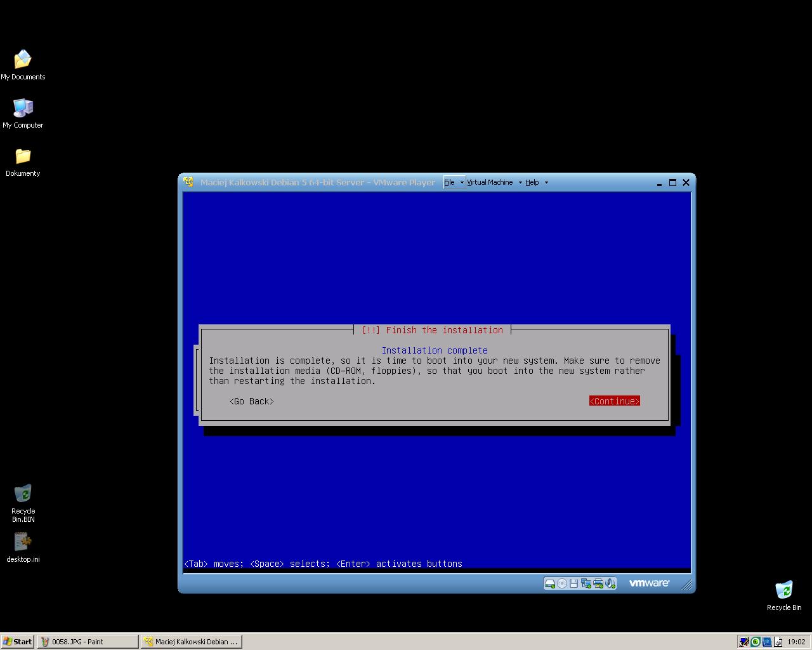
Task: Grab the VMware window resize grip corner
Action: coord(688,585)
